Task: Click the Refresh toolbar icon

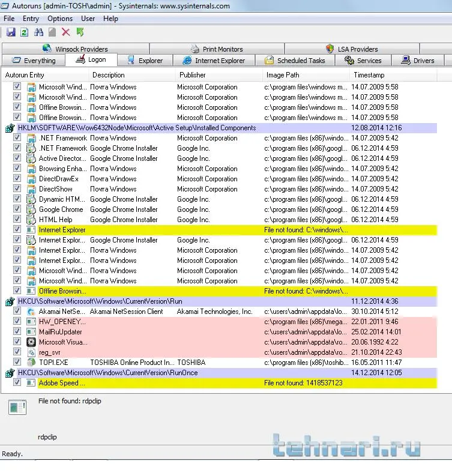Action: tap(25, 32)
